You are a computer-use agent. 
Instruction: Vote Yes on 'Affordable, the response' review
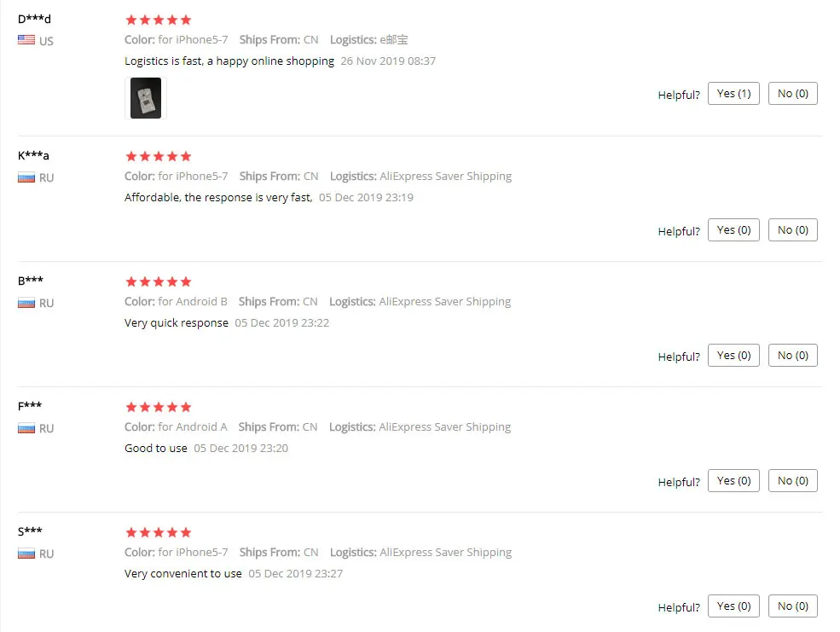click(x=733, y=230)
